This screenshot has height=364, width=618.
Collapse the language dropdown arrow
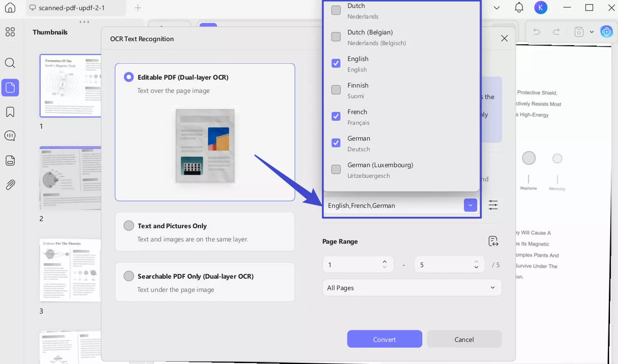[470, 205]
